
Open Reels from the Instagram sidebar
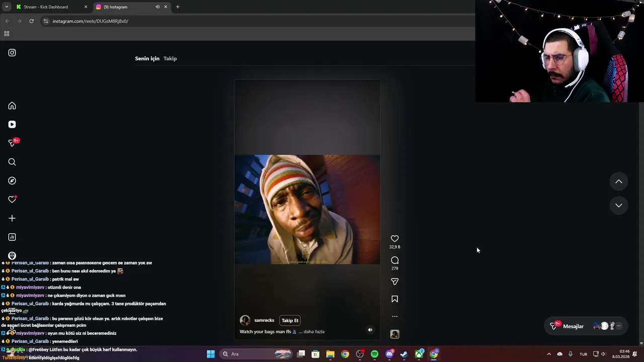pyautogui.click(x=12, y=125)
